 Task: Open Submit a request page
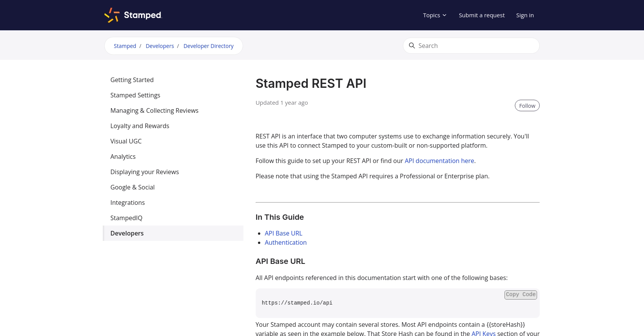(x=481, y=15)
